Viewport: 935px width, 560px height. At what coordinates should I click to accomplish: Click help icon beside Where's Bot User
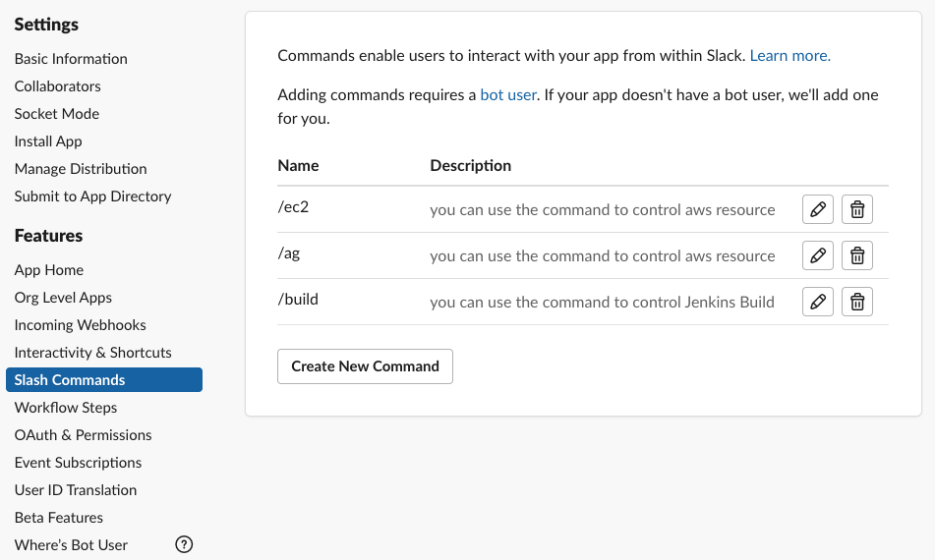[x=184, y=544]
